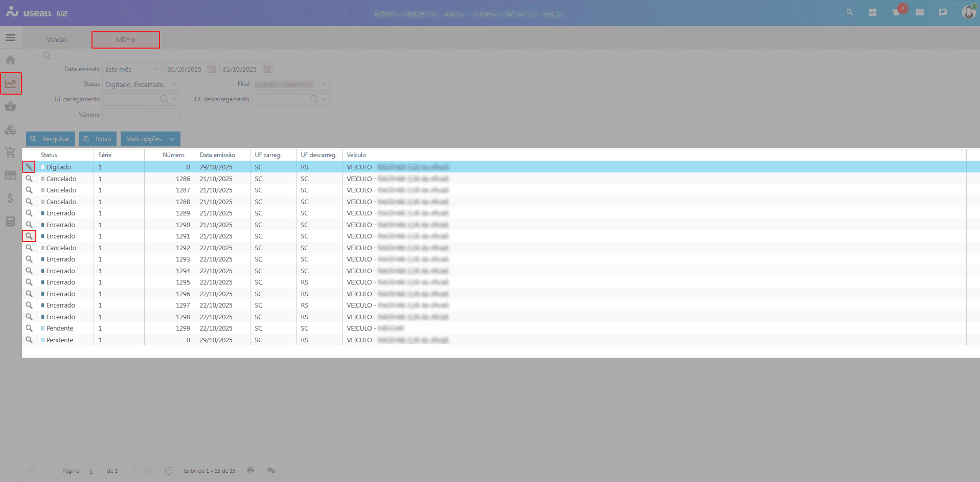
Task: Collapse the search filter panel chevron
Action: point(35,56)
